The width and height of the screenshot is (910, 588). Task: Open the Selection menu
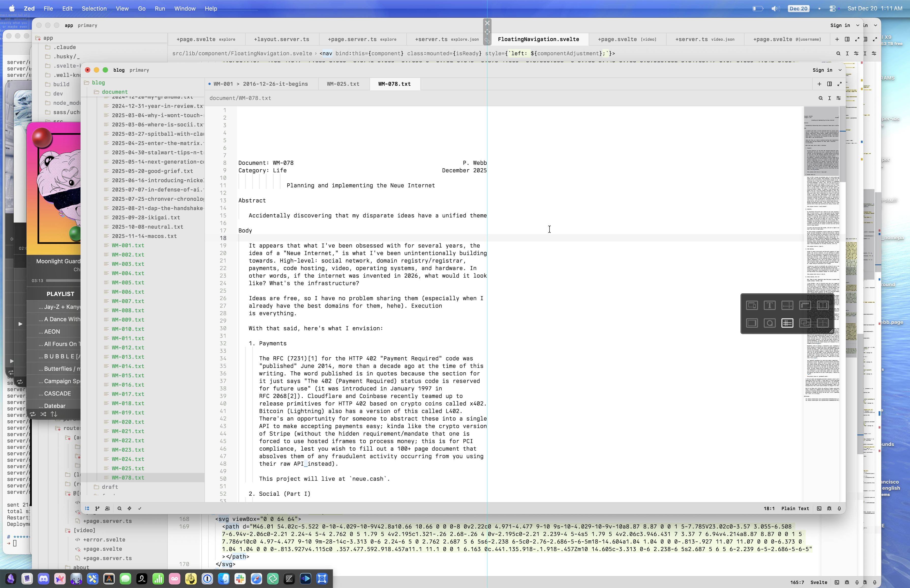(94, 8)
